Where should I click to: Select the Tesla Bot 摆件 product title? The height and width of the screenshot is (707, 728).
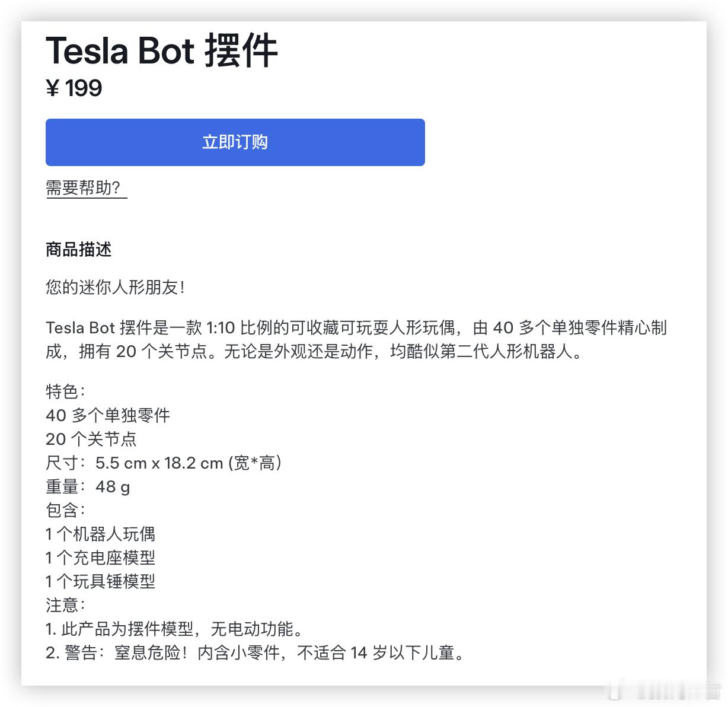coord(162,50)
